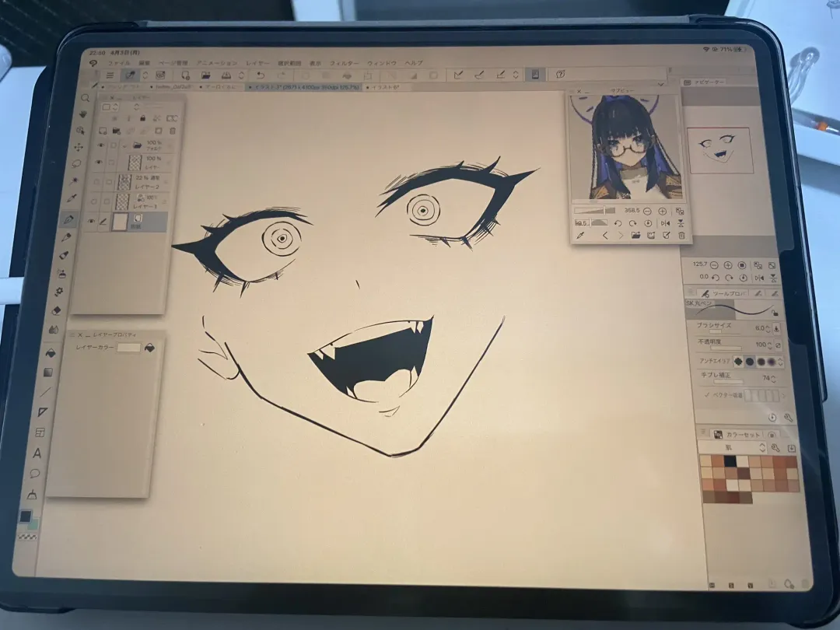The height and width of the screenshot is (630, 840).
Task: Open brush size stepper arrows
Action: pyautogui.click(x=775, y=329)
